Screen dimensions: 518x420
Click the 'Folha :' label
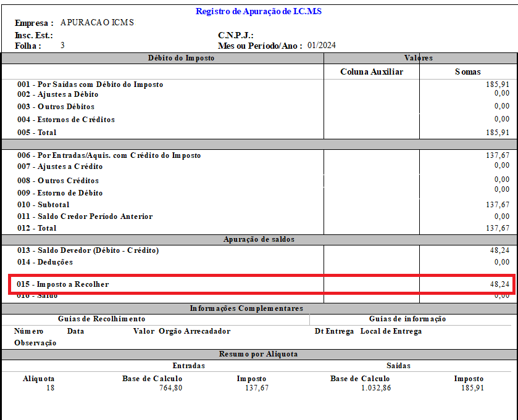[28, 46]
